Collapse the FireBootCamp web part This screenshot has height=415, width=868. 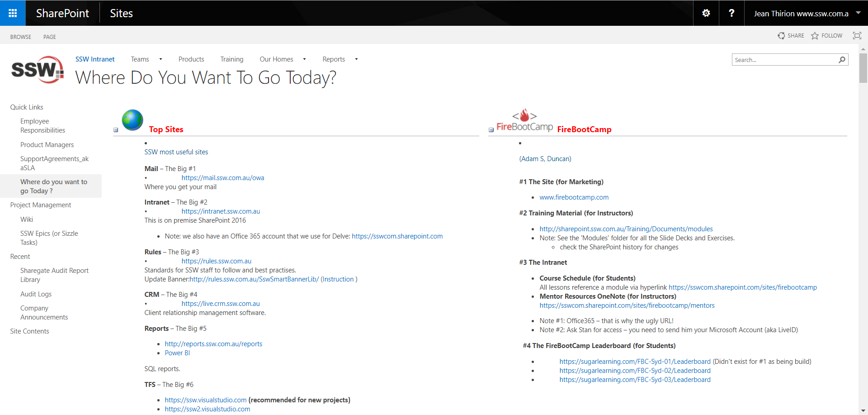click(x=491, y=130)
